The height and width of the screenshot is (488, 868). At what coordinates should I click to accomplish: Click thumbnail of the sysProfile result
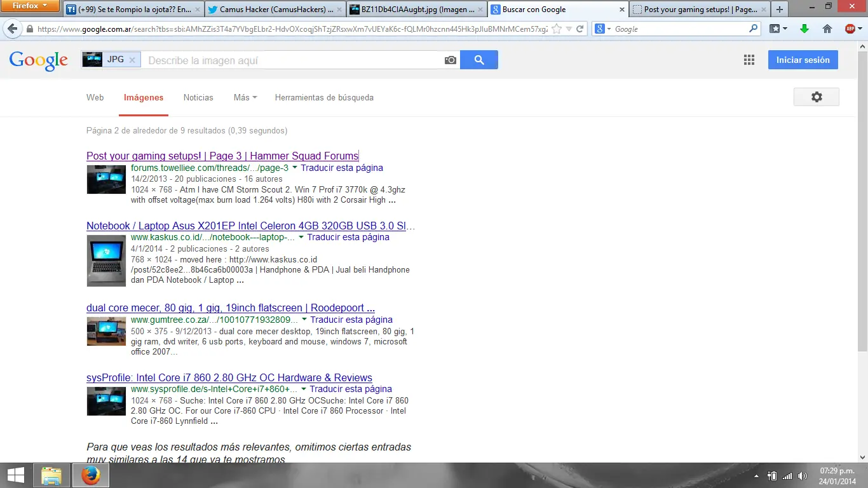point(106,401)
